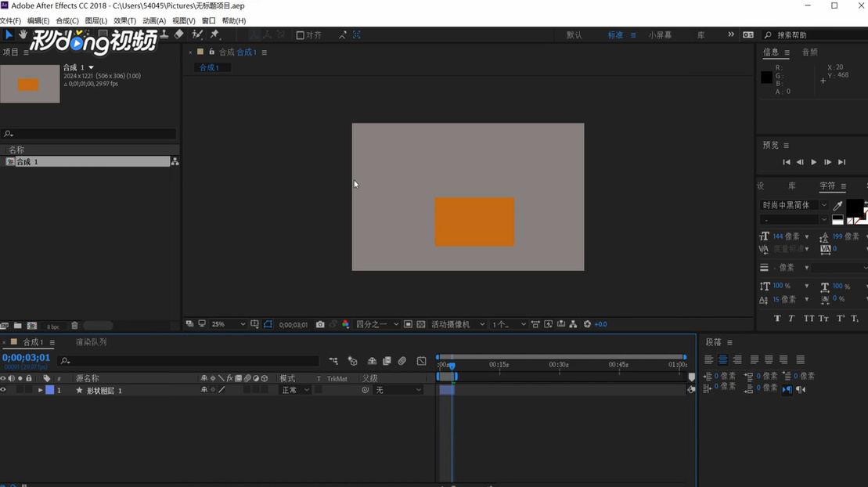The image size is (868, 487).
Task: Click the black text fill color swatch
Action: pyautogui.click(x=854, y=208)
